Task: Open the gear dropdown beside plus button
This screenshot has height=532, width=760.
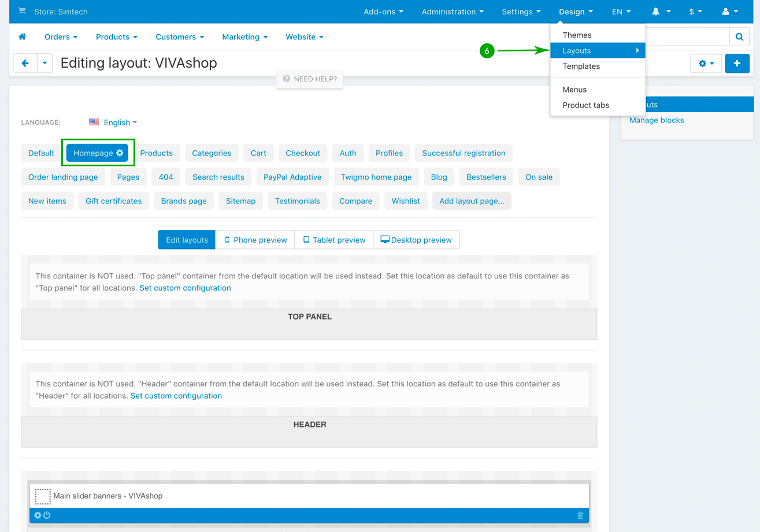Action: [x=706, y=64]
